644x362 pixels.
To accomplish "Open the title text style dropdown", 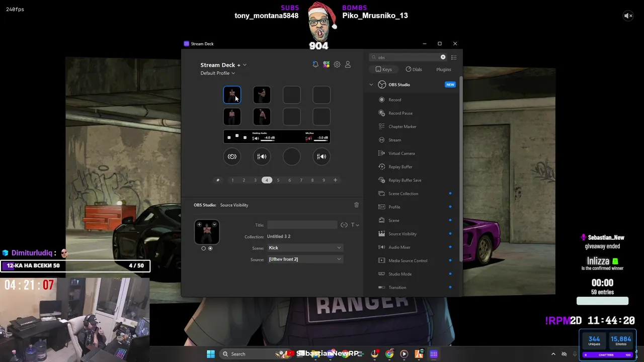I will 355,225.
